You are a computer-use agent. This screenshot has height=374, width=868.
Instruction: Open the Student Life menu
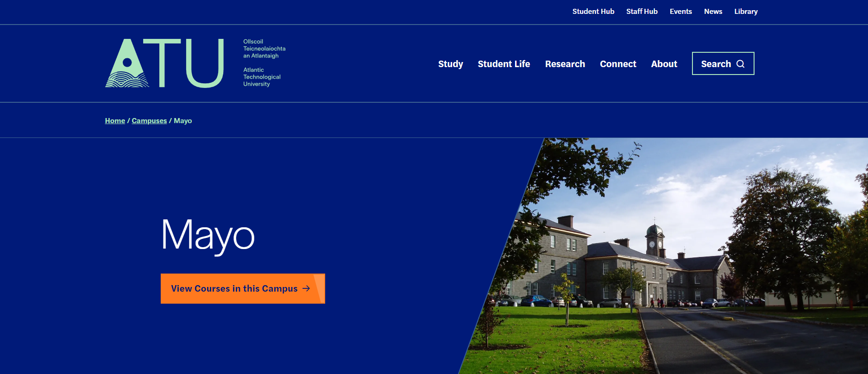tap(504, 64)
